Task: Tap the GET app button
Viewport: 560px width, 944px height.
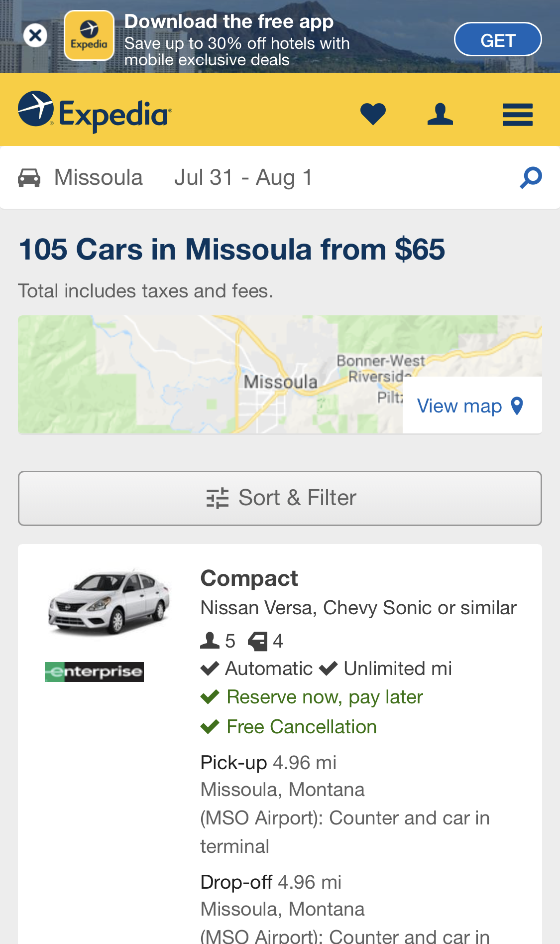Action: [498, 39]
